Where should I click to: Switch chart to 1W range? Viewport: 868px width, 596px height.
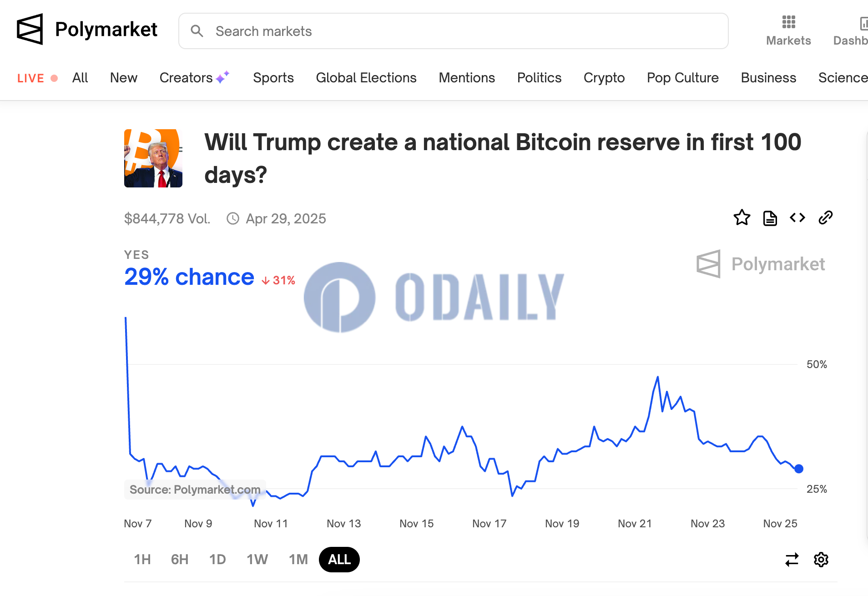257,560
